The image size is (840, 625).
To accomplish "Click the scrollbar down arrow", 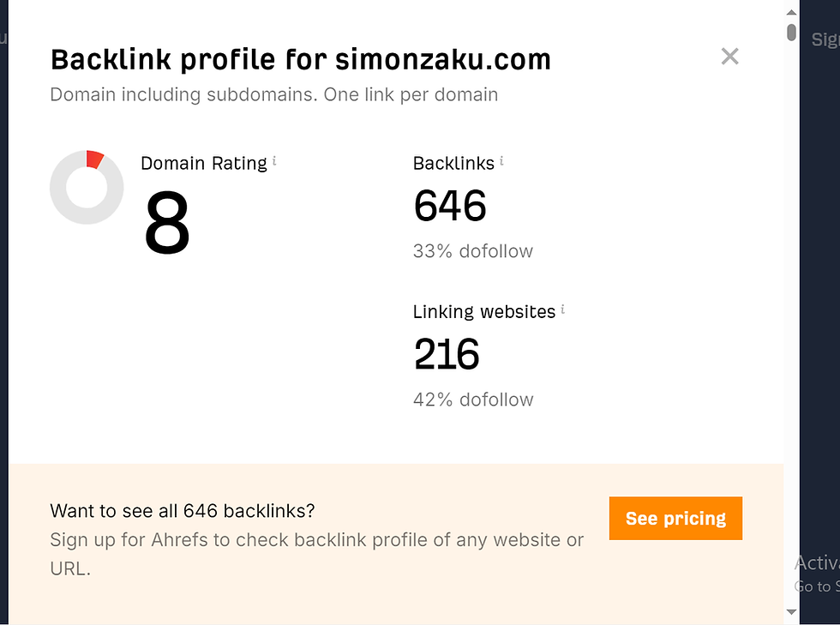I will click(790, 613).
